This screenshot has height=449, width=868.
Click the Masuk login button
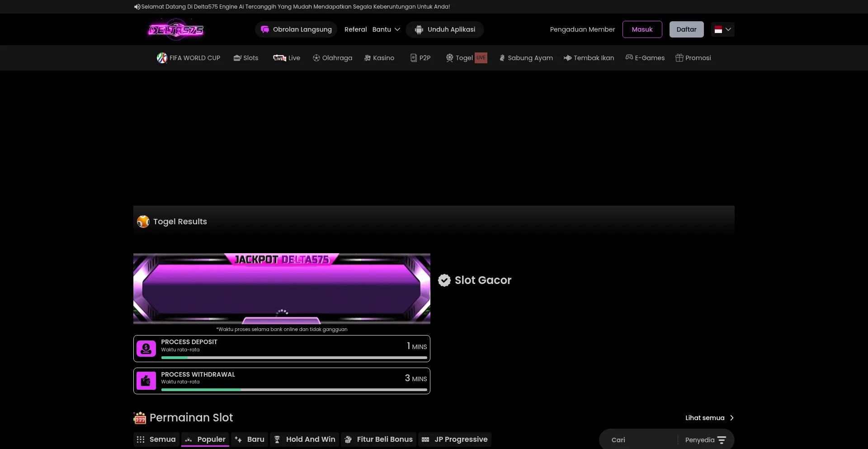point(642,29)
